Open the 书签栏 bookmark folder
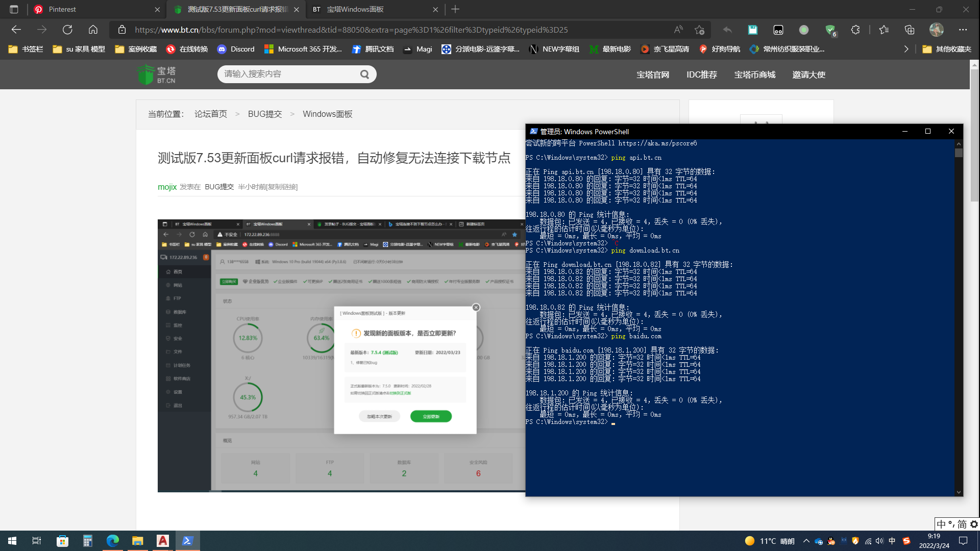The width and height of the screenshot is (980, 551). pyautogui.click(x=26, y=49)
